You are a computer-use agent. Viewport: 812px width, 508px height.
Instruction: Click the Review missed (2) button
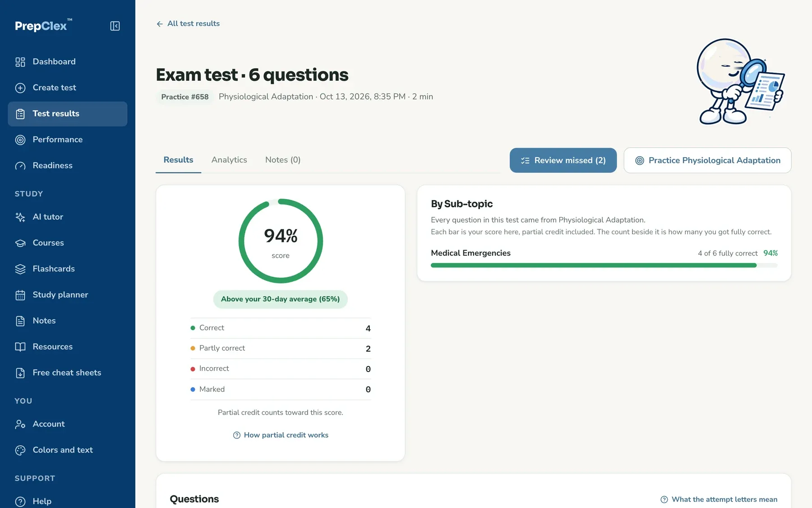(x=563, y=160)
